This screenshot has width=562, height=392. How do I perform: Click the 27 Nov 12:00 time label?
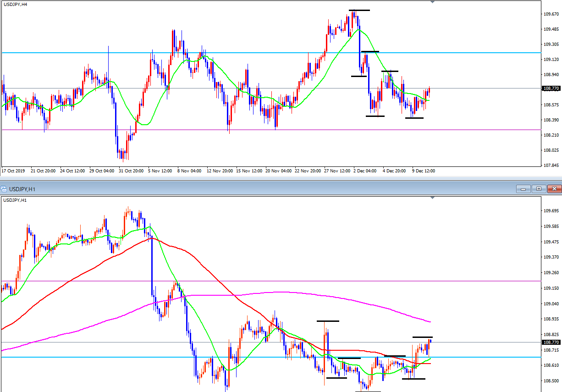coord(337,171)
